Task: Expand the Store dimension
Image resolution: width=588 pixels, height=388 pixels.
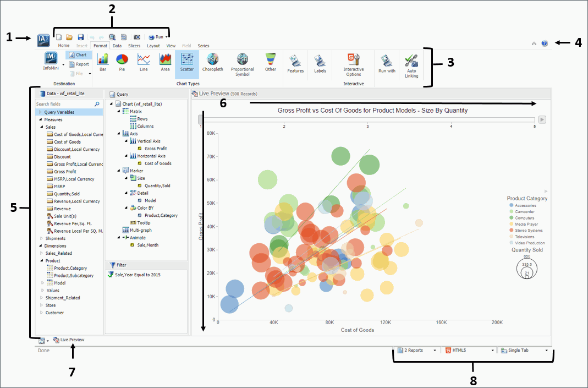Action: [42, 305]
